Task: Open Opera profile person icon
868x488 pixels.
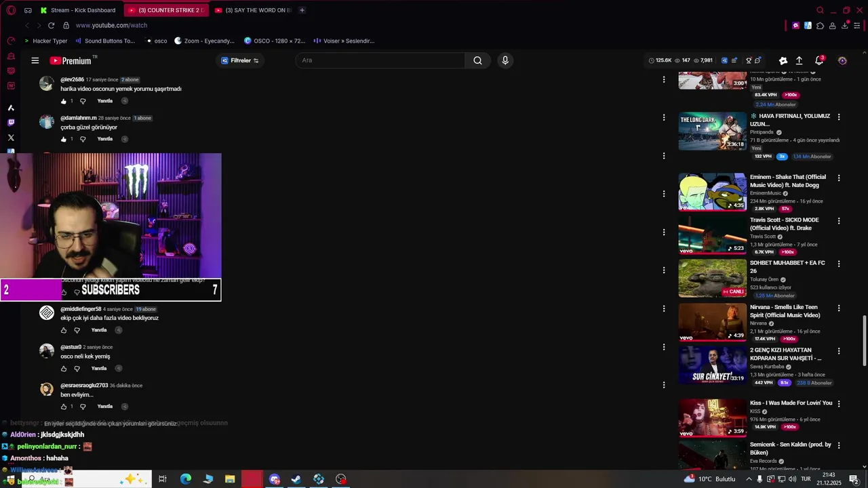Action: [832, 26]
